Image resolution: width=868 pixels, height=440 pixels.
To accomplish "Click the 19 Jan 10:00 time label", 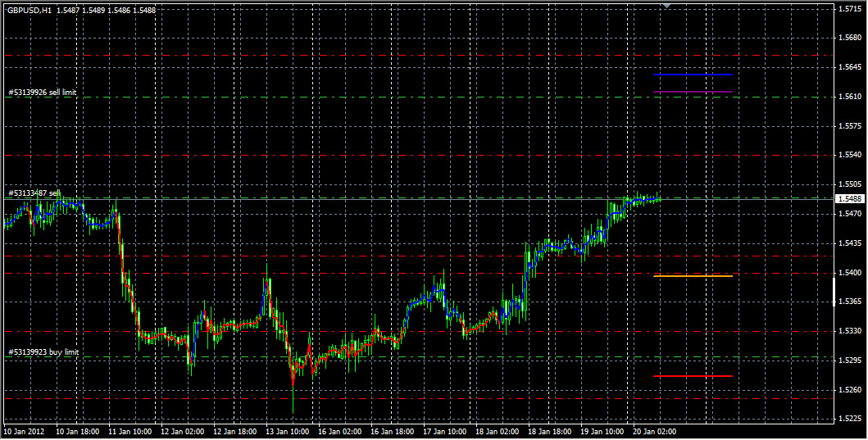I will [602, 431].
